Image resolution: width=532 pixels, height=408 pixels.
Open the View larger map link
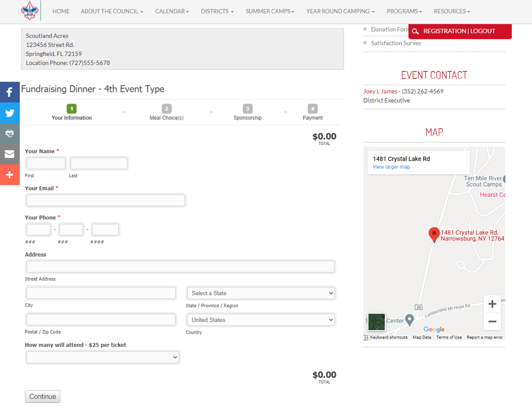pos(391,167)
